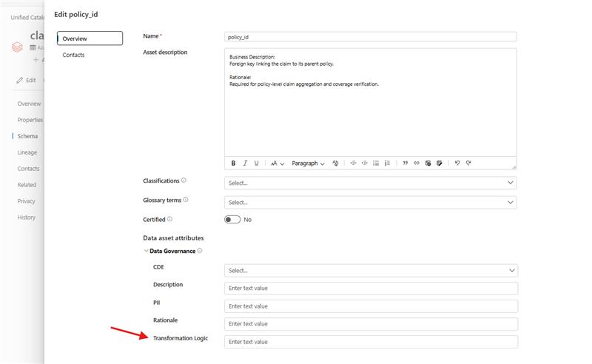This screenshot has height=364, width=592.
Task: Open History in the background page sidebar
Action: click(x=27, y=217)
